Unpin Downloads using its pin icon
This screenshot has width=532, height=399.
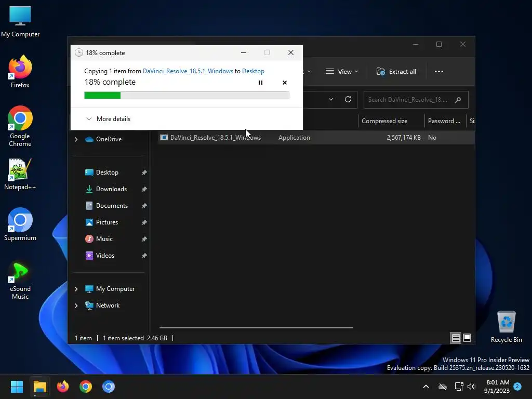144,189
